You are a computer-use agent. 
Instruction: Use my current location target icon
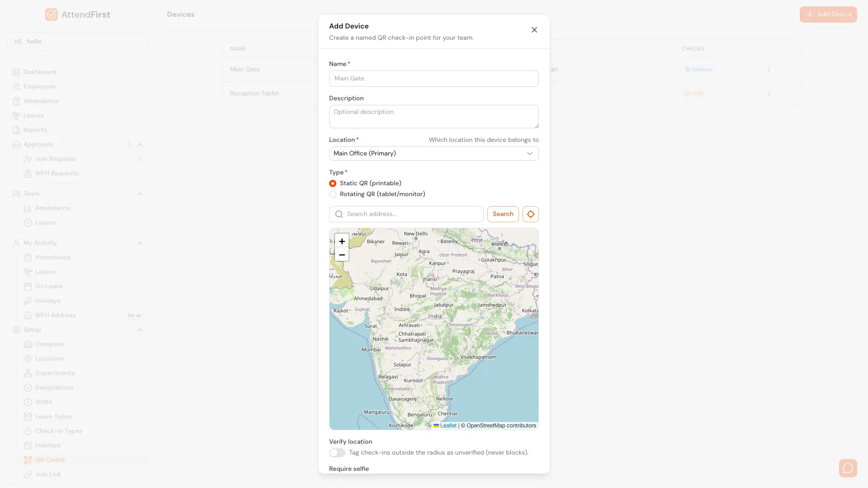[x=531, y=214]
